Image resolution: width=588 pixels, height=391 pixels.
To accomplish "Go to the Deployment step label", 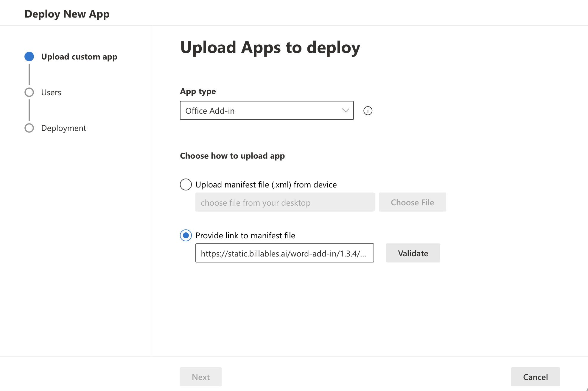I will (63, 128).
